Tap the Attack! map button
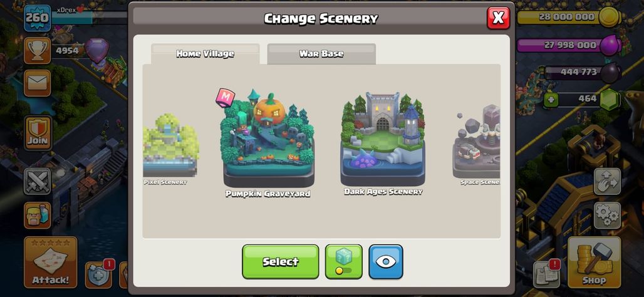This screenshot has width=644, height=297. (x=51, y=262)
